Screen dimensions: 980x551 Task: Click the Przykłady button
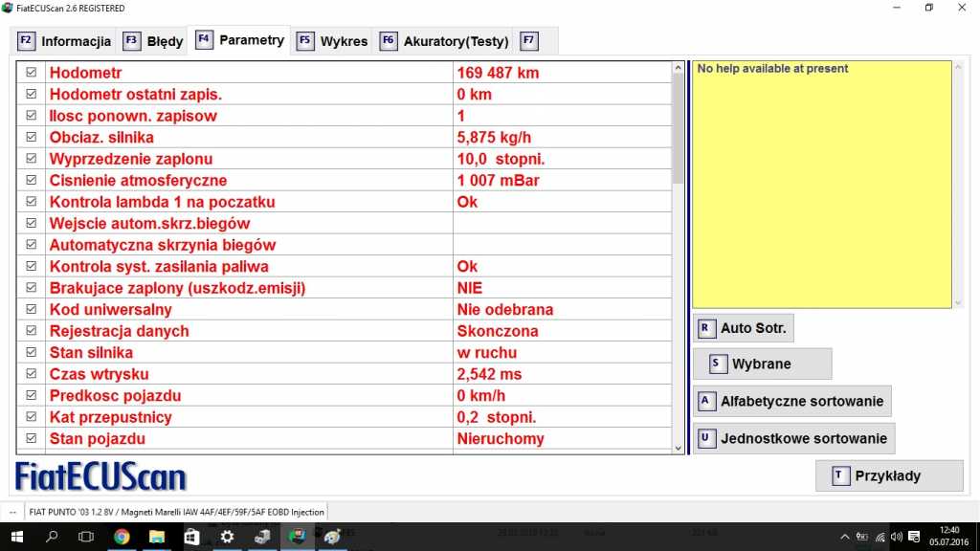(888, 475)
